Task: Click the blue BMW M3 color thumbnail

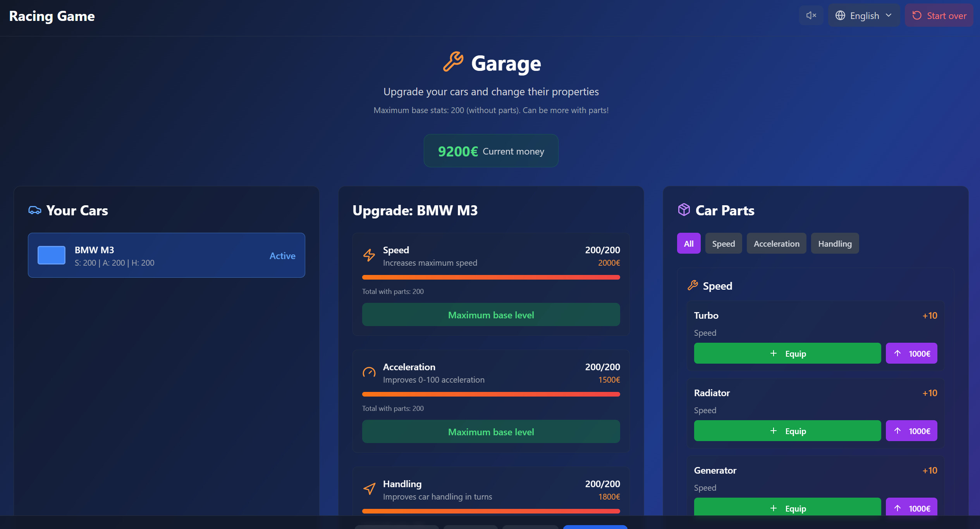Action: pos(52,255)
